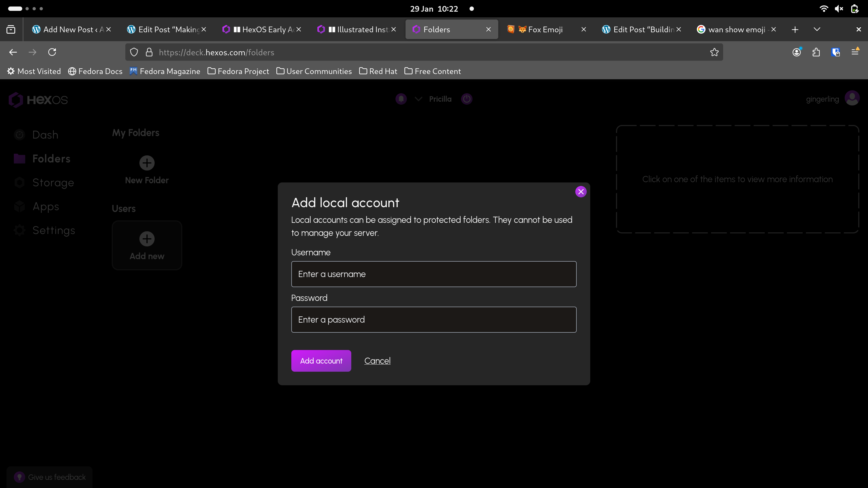Click the server power icon

467,99
